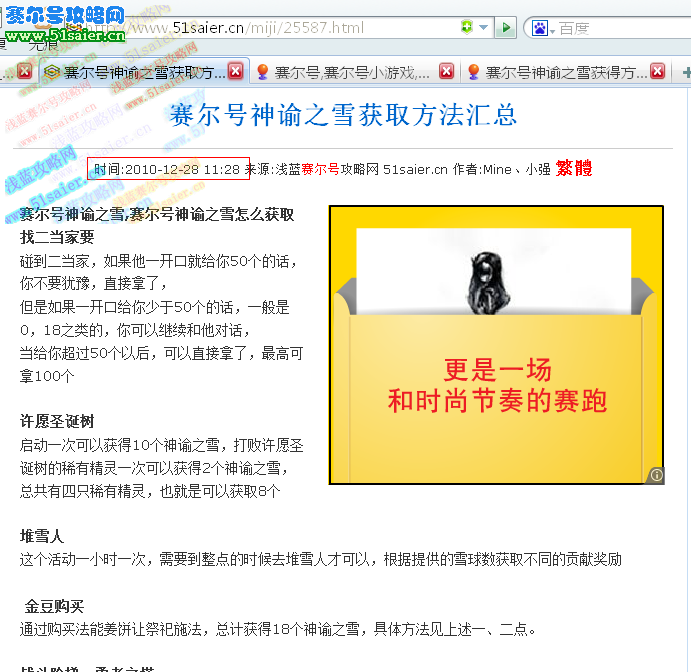691x672 pixels.
Task: Switch to the 赛尔号神谕之雪获得方 tab
Action: click(x=566, y=71)
